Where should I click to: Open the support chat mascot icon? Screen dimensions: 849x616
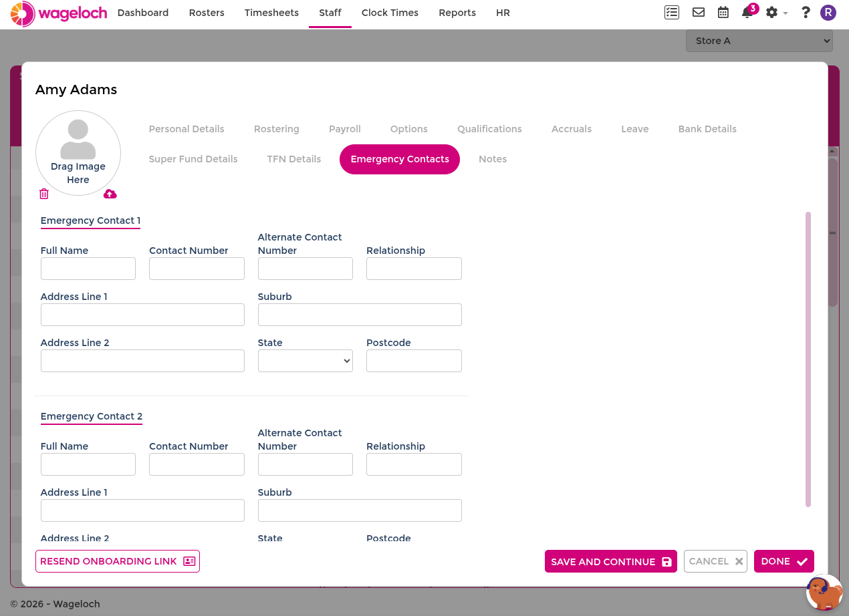[x=824, y=592]
